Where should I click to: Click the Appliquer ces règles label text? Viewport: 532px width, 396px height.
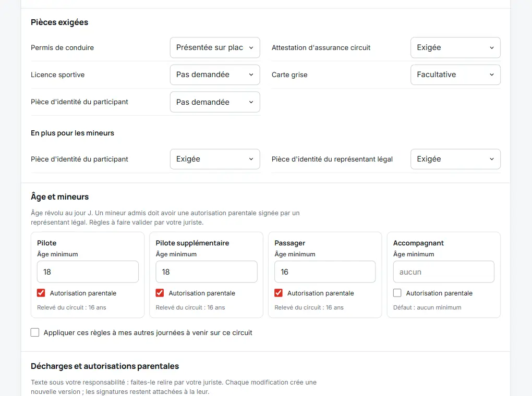pos(148,332)
